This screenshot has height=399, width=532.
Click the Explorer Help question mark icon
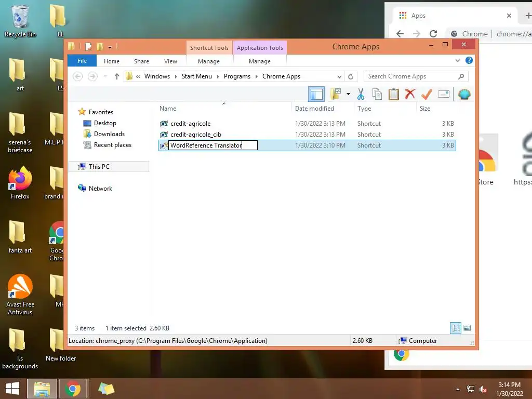point(469,60)
